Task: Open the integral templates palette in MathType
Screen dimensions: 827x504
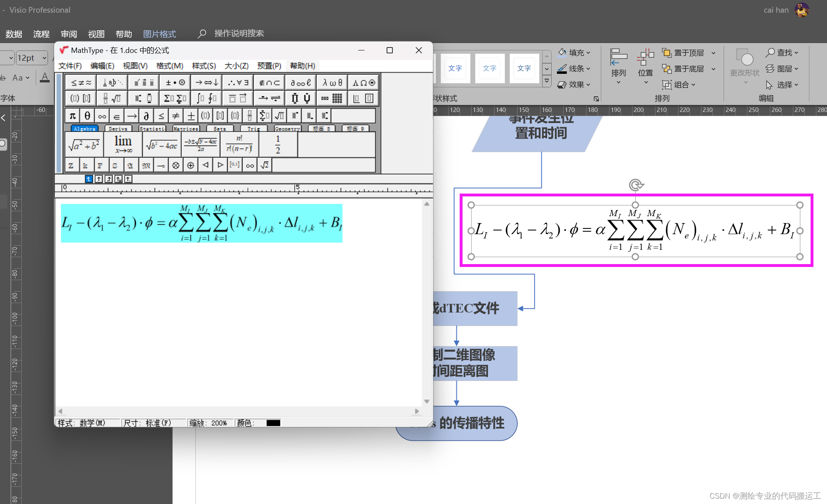Action: pyautogui.click(x=206, y=98)
